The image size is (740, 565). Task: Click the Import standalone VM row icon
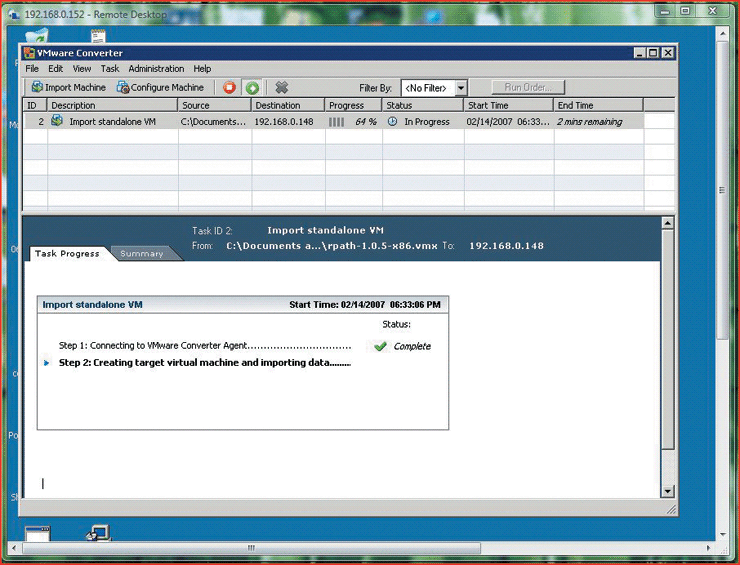(x=57, y=121)
